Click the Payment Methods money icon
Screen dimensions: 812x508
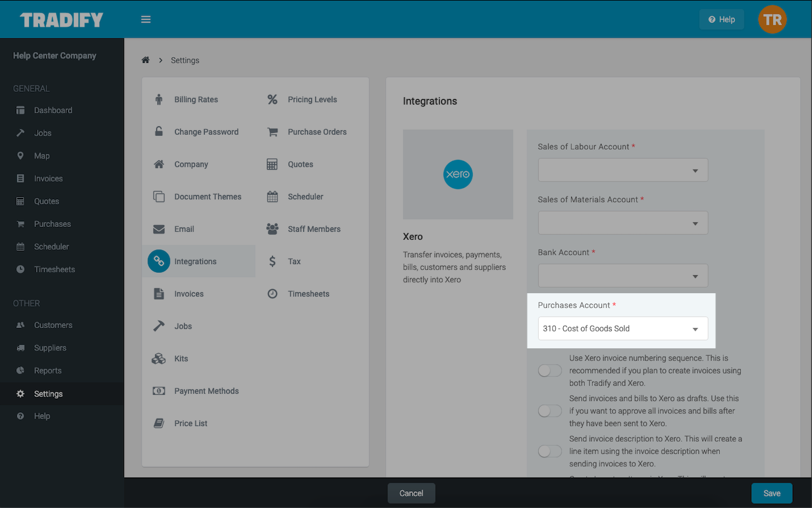[x=159, y=391]
